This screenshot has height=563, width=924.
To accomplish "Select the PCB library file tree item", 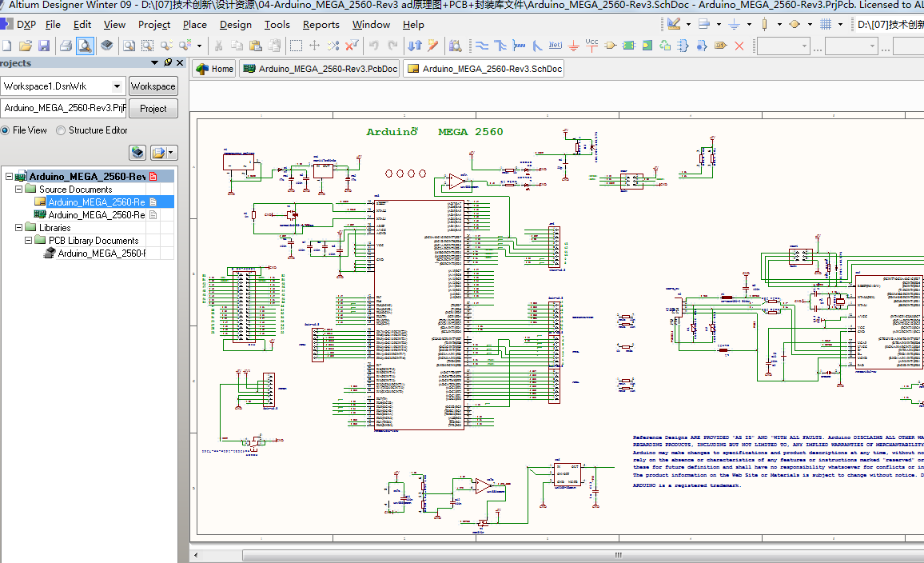I will click(x=102, y=254).
